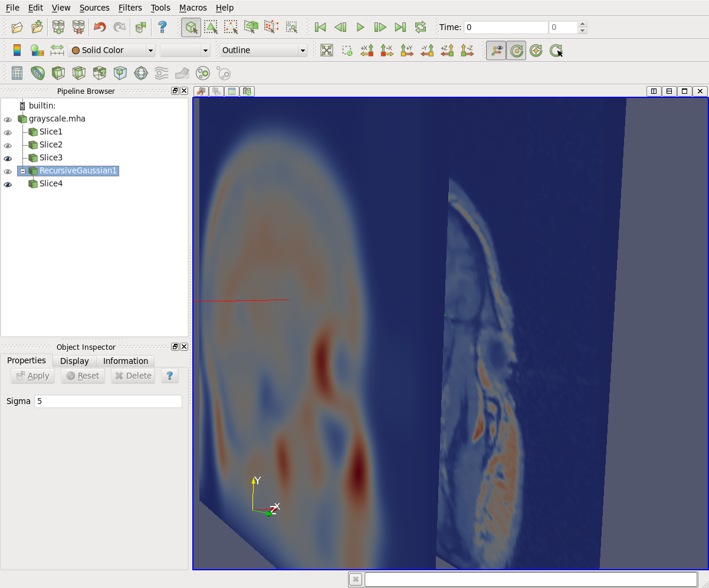This screenshot has width=709, height=588.
Task: Apply the Slice filter from the toolbar
Action: click(78, 73)
